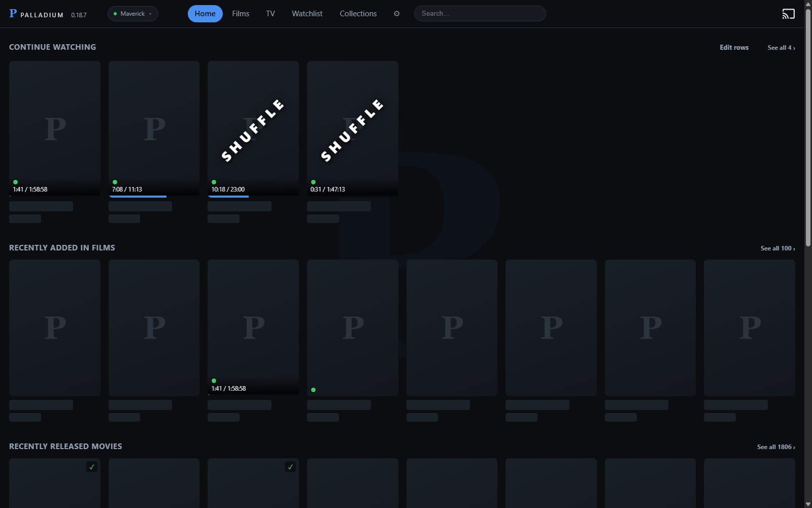Click the scrollbar down arrow
The image size is (812, 508).
(808, 504)
